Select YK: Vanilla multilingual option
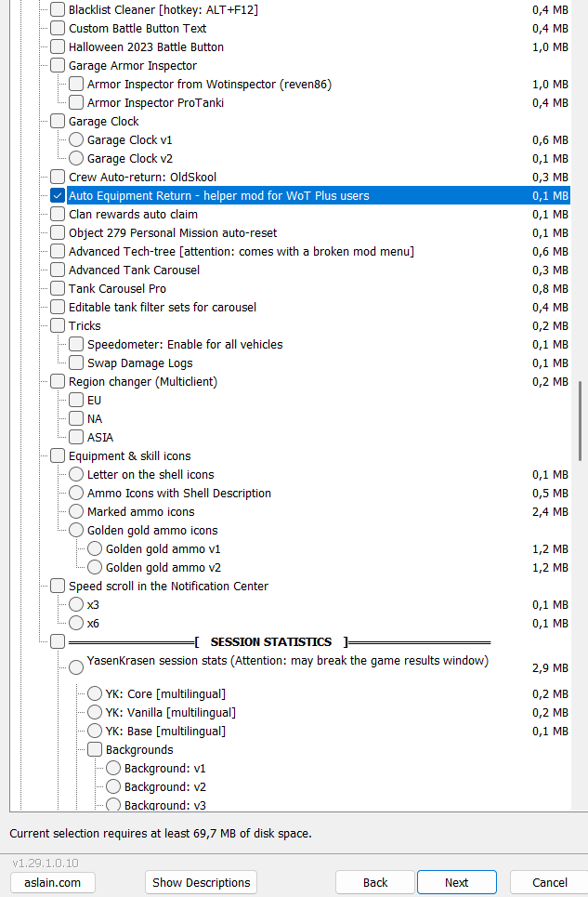The width and height of the screenshot is (588, 897). pyautogui.click(x=95, y=712)
